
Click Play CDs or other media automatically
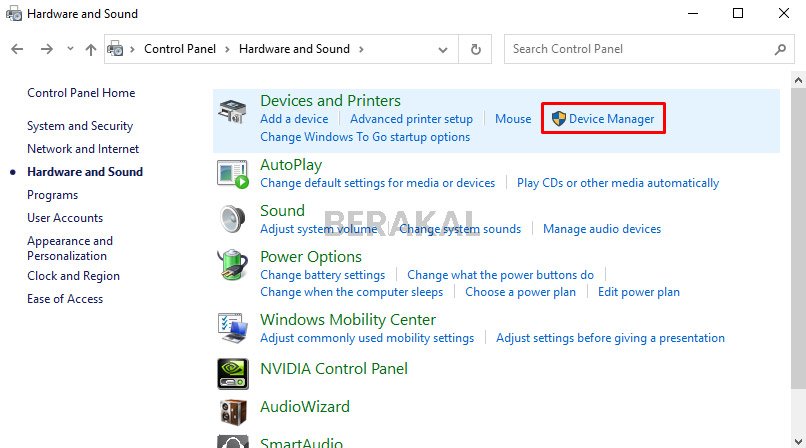coord(618,183)
